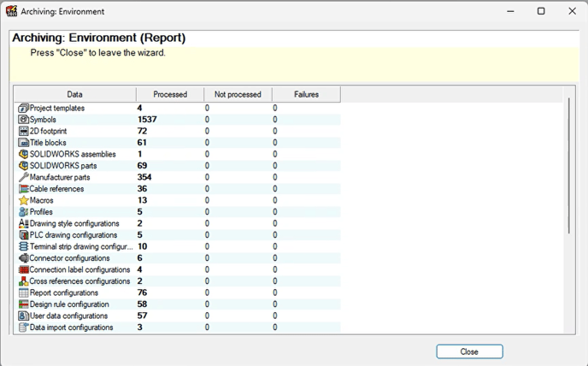Click the Cross references configurations icon
The width and height of the screenshot is (588, 366).
[23, 281]
